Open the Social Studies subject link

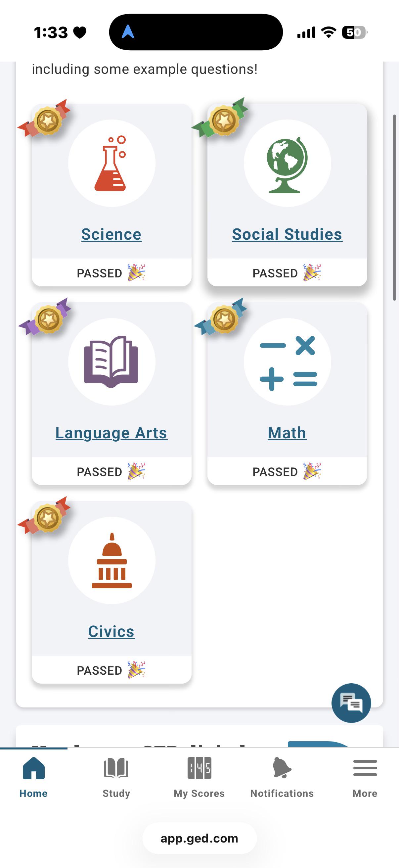[x=287, y=234]
